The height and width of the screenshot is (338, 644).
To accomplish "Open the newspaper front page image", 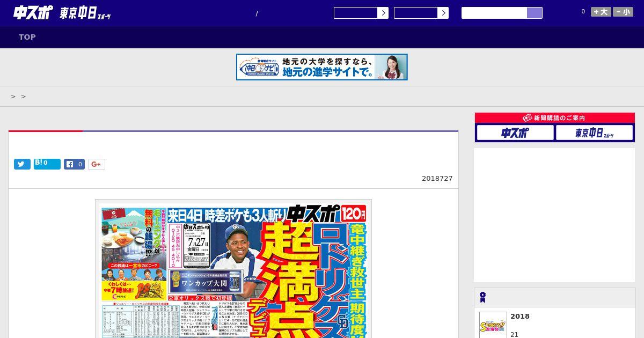I will [233, 270].
